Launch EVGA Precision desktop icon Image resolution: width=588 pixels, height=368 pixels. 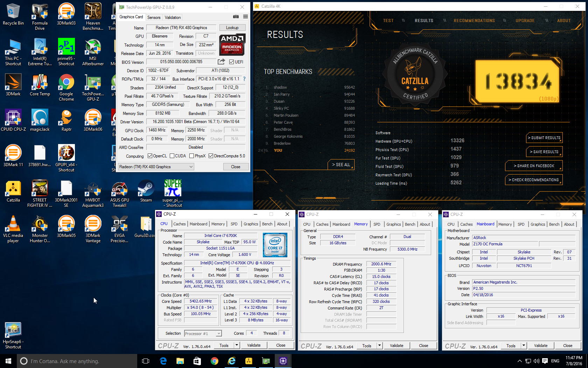tap(120, 229)
